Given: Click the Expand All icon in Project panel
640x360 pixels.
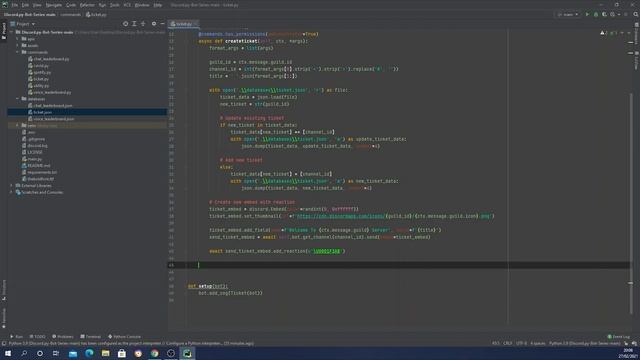Looking at the screenshot, I should pos(134,24).
